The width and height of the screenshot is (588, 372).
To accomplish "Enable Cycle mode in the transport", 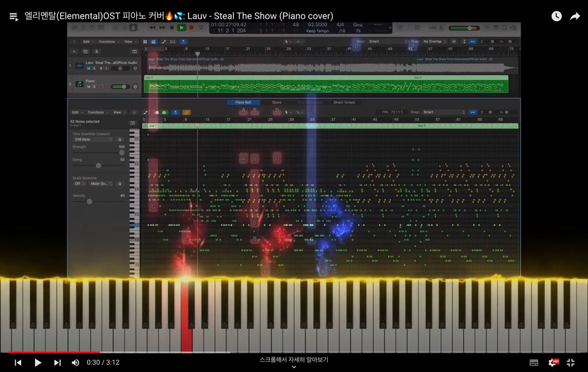I will (201, 27).
